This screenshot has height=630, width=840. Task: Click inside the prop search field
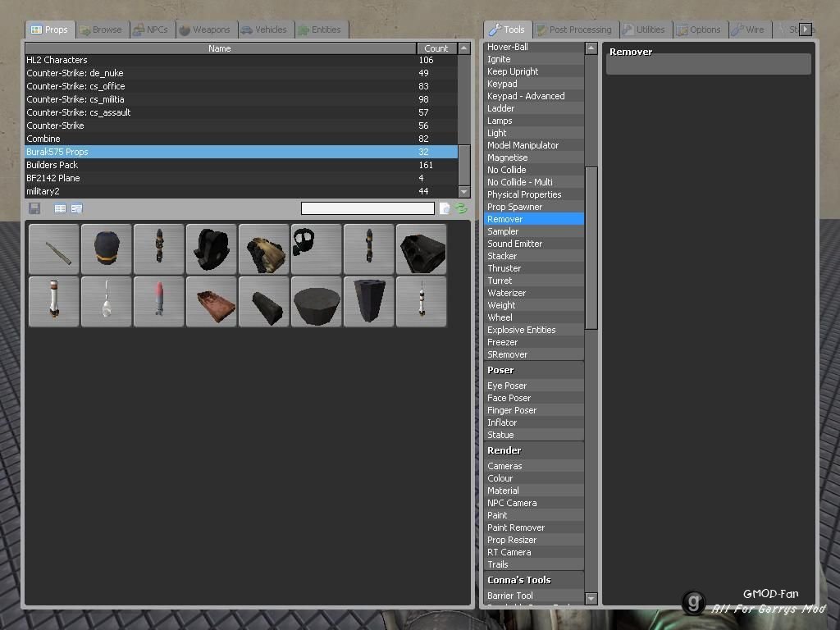[367, 208]
